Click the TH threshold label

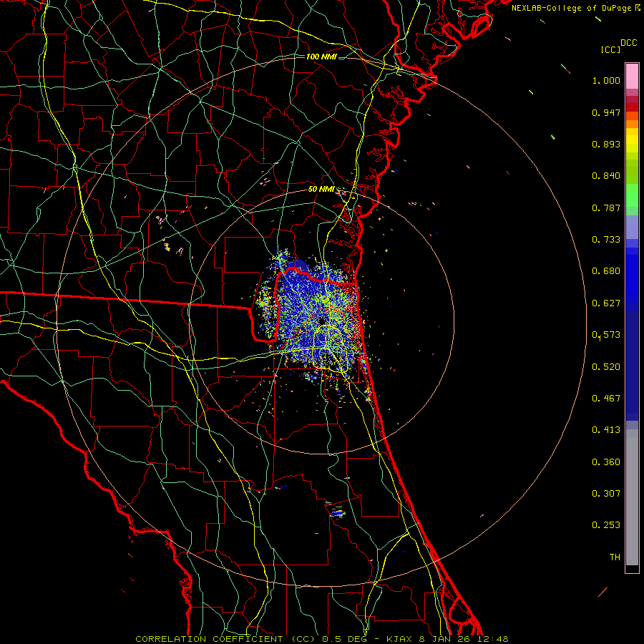point(615,557)
